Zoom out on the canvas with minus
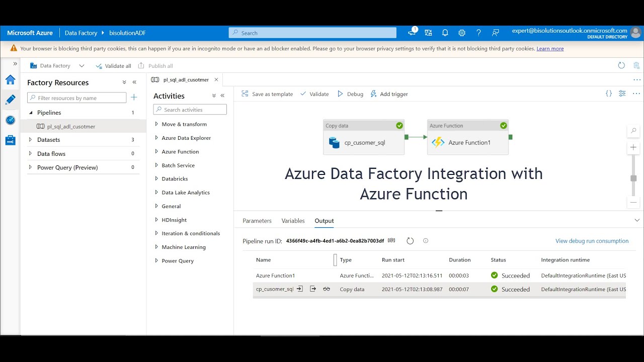The height and width of the screenshot is (362, 644). click(633, 202)
